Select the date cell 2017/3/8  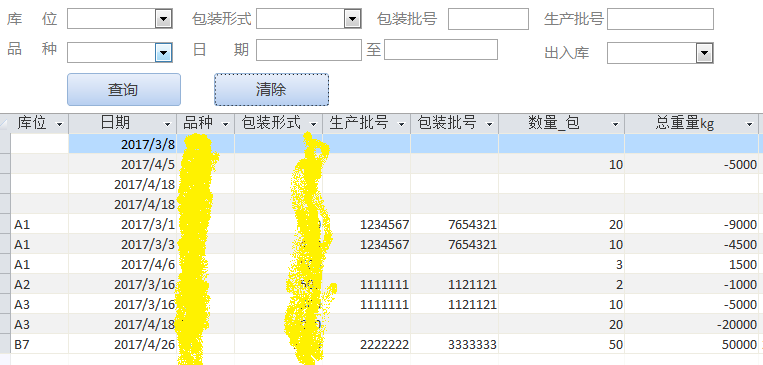pyautogui.click(x=123, y=144)
